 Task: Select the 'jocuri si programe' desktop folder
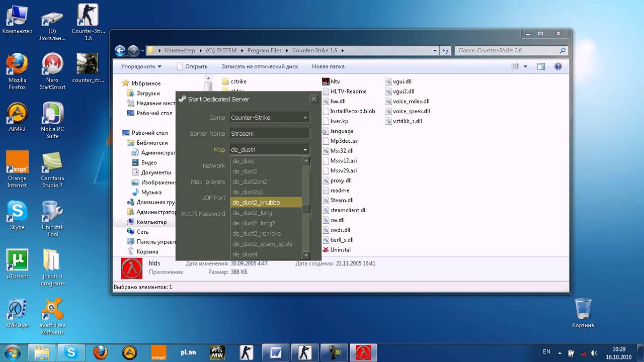tap(52, 267)
